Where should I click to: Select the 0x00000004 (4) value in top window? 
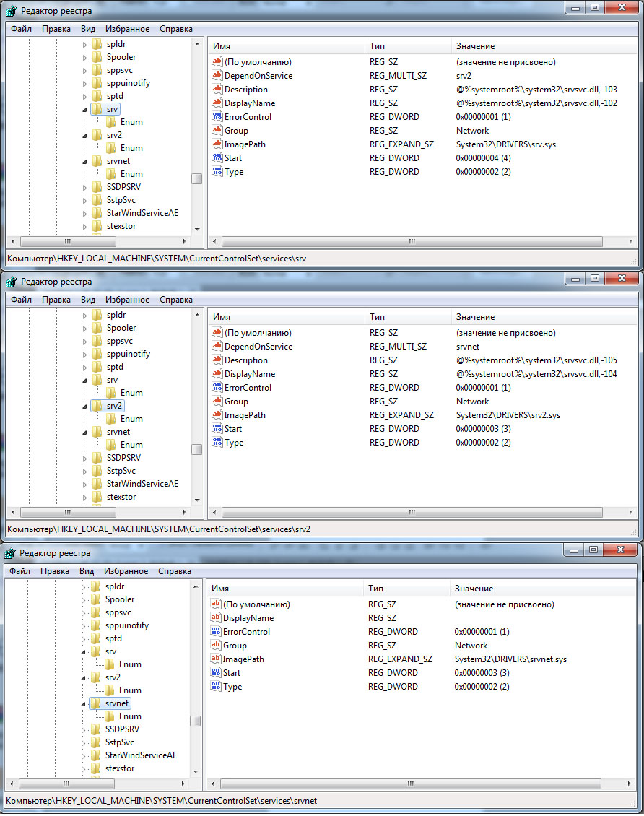tap(483, 157)
